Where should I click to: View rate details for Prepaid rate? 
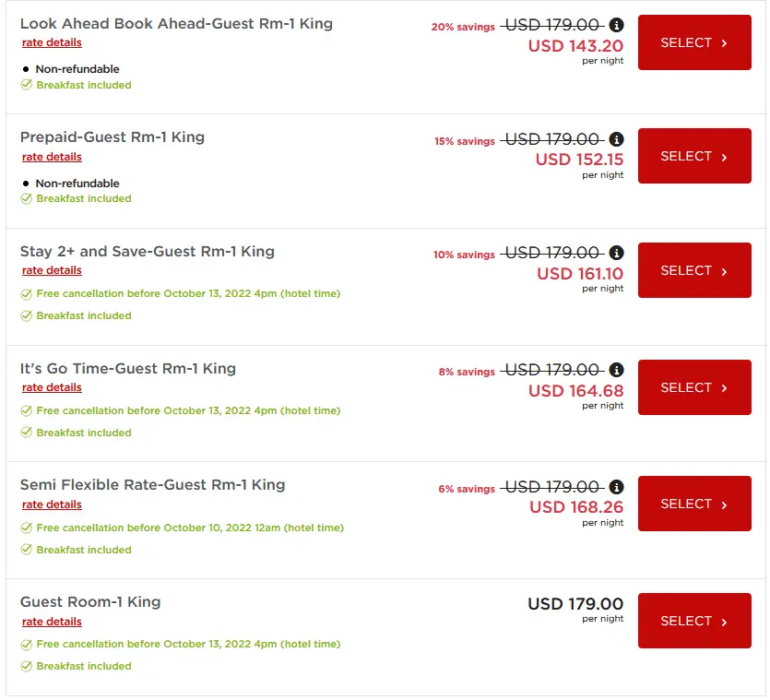[x=52, y=157]
